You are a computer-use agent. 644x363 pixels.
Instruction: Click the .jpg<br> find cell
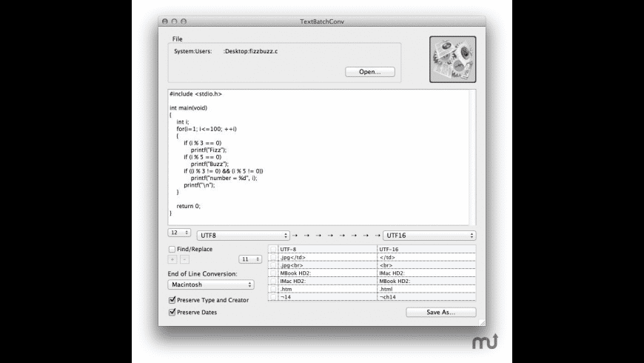(x=327, y=265)
